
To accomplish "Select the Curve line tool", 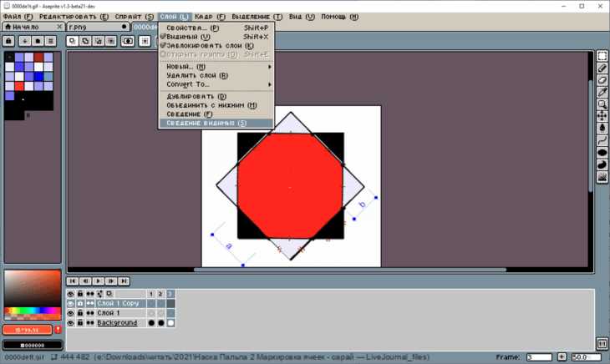I will tap(602, 140).
